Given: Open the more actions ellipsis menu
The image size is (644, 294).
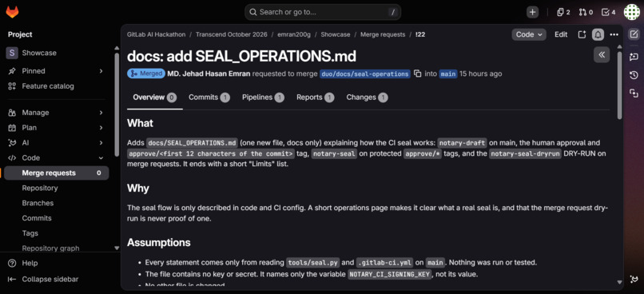Looking at the screenshot, I should click(614, 34).
